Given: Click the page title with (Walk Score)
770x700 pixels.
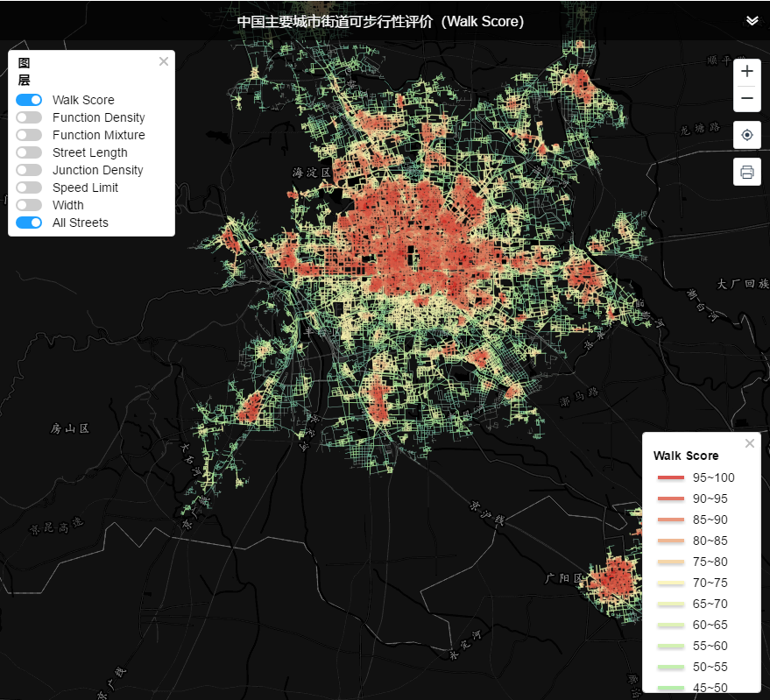Looking at the screenshot, I should tap(380, 22).
